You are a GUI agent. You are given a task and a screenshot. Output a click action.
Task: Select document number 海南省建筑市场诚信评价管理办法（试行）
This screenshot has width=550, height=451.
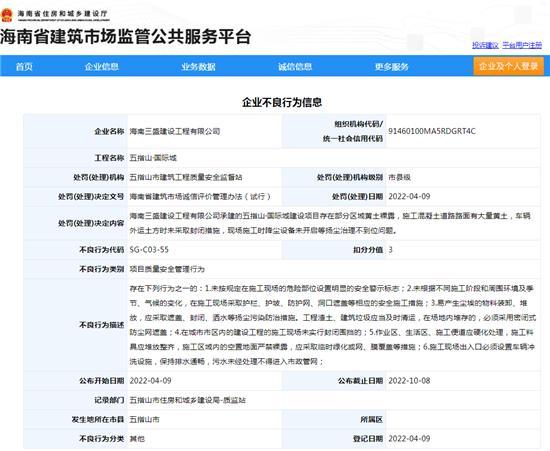(x=200, y=196)
